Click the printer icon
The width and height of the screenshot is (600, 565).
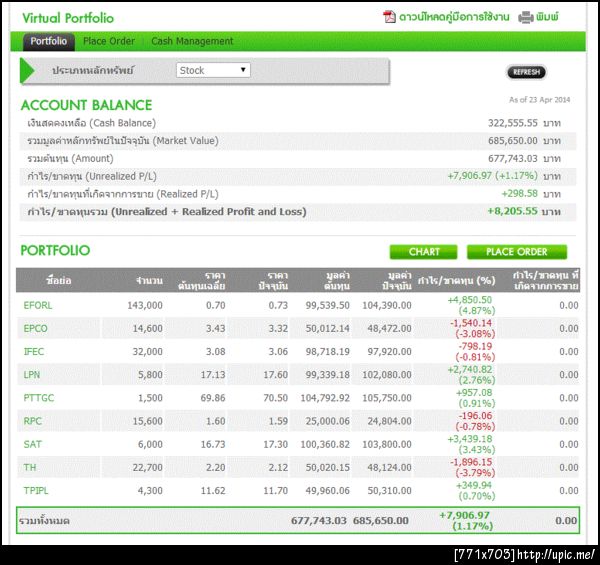tap(526, 17)
